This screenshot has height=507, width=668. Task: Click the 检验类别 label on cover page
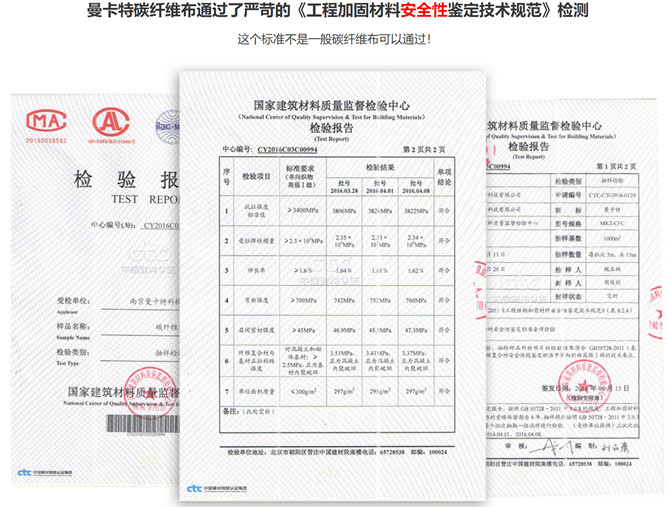[x=73, y=352]
